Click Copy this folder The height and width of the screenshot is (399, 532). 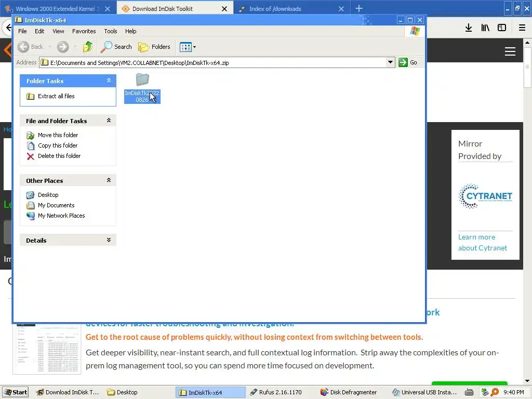point(58,145)
